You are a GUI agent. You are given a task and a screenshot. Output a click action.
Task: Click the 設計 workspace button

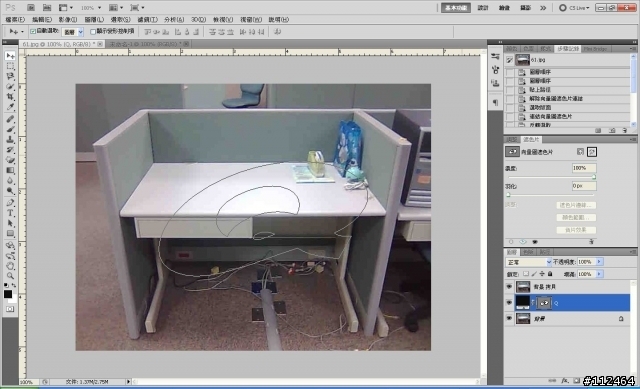coord(483,8)
